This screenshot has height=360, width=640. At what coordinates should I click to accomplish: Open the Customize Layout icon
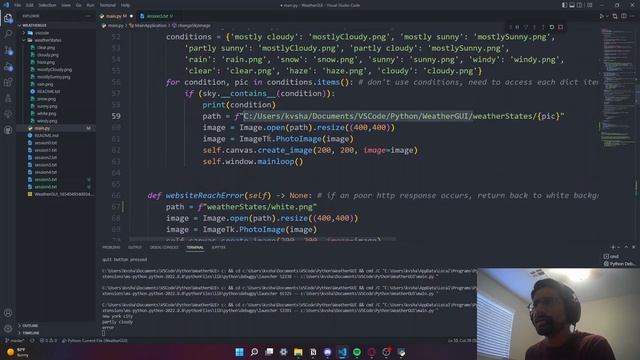589,5
